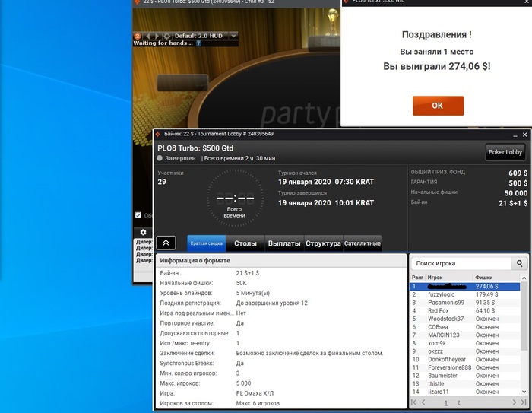Select player Woodstock37- row
Screen dimensions: 532x413
pyautogui.click(x=465, y=319)
